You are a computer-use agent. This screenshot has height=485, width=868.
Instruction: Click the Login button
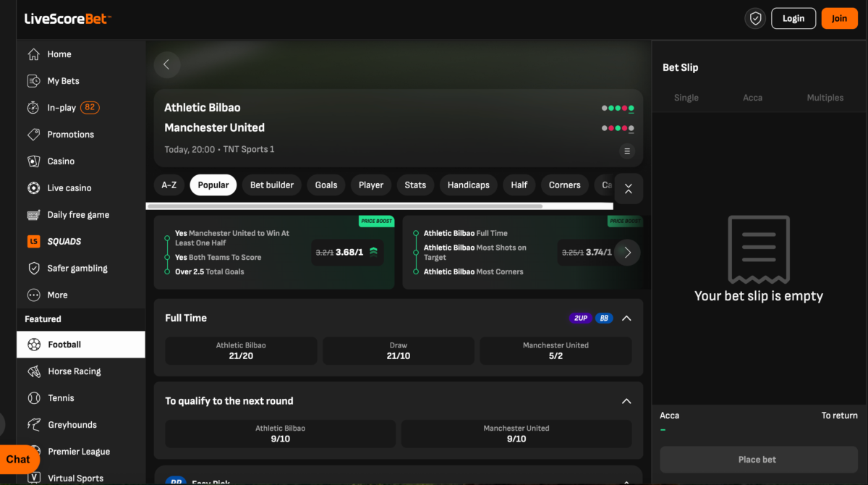793,19
